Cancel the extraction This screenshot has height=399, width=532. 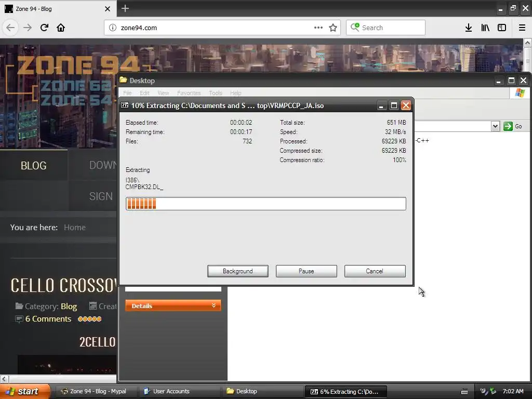click(375, 271)
